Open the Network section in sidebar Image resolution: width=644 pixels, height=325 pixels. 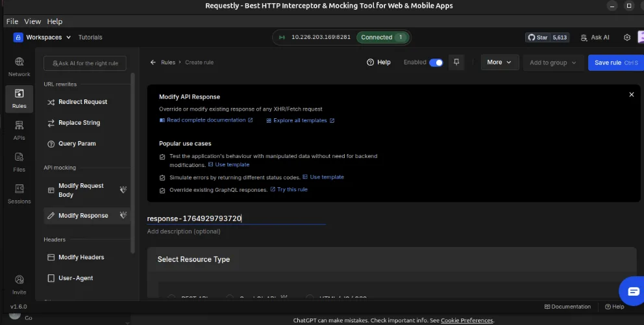[x=19, y=67]
